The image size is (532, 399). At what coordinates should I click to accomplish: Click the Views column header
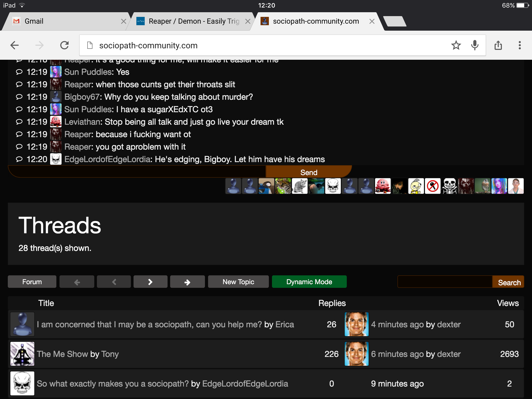508,303
